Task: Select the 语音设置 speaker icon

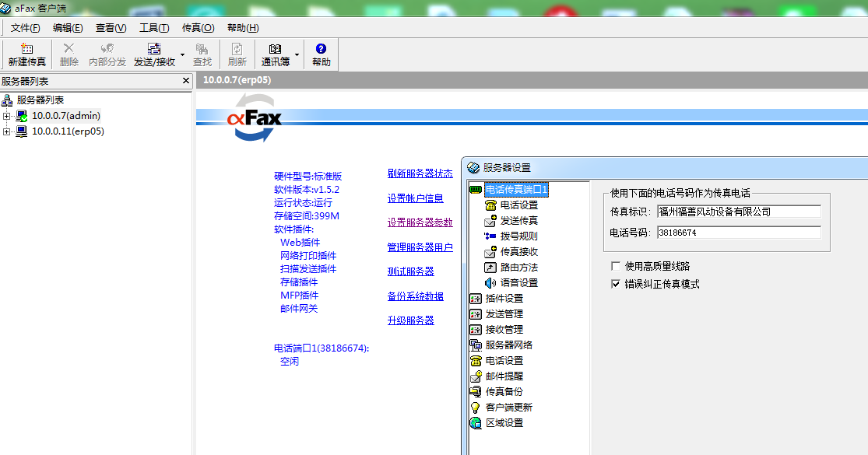Action: pyautogui.click(x=490, y=282)
